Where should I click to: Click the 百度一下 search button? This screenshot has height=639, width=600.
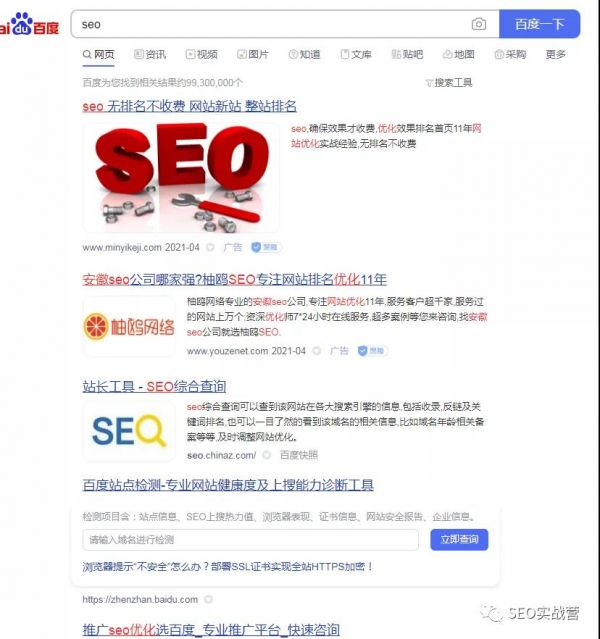pos(539,24)
